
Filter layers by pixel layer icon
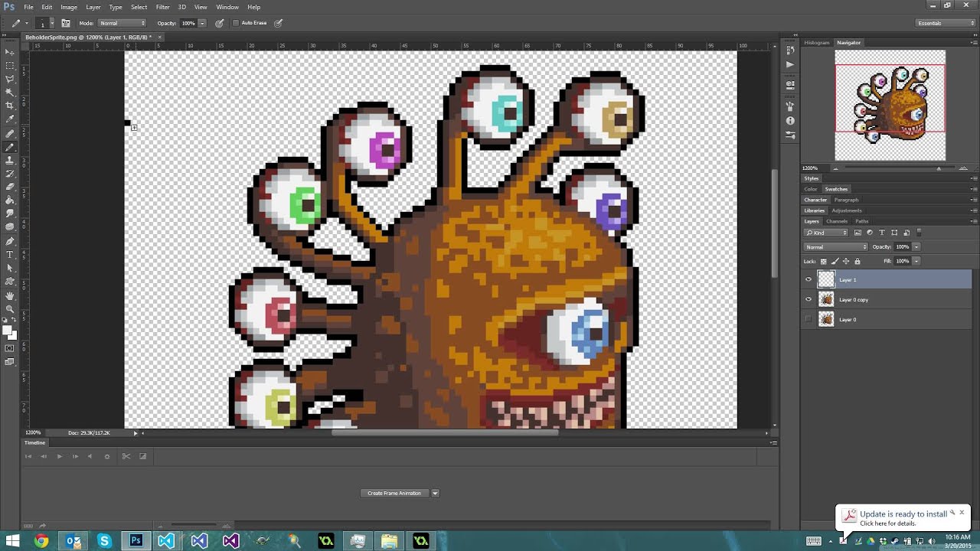pos(857,233)
